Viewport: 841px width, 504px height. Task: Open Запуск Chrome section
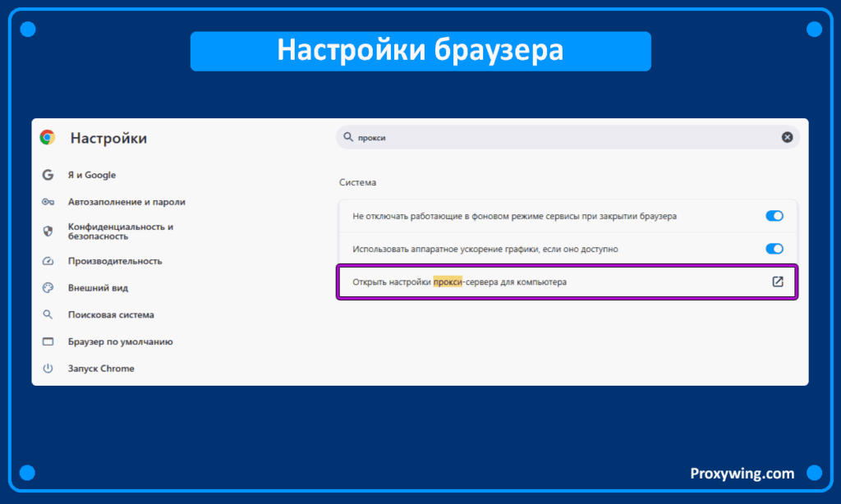[x=101, y=369]
